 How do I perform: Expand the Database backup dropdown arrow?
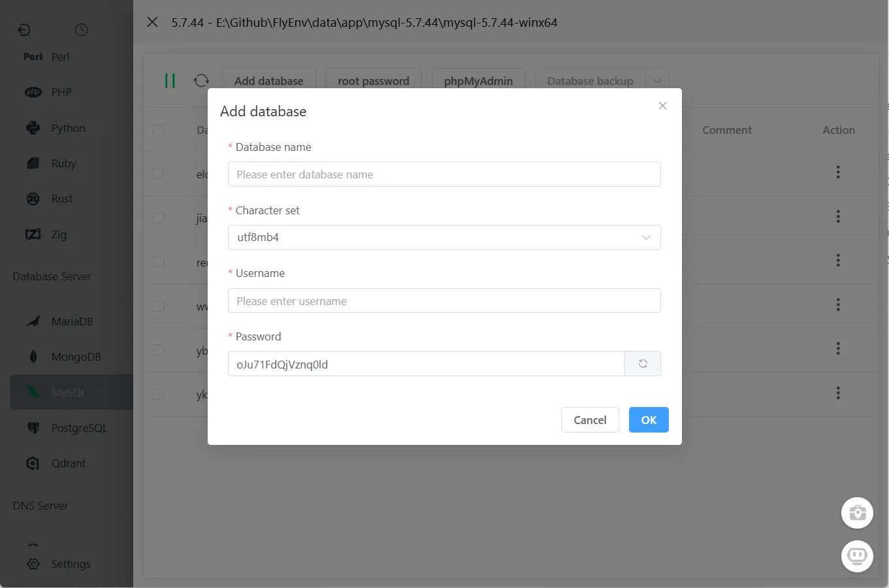click(658, 80)
